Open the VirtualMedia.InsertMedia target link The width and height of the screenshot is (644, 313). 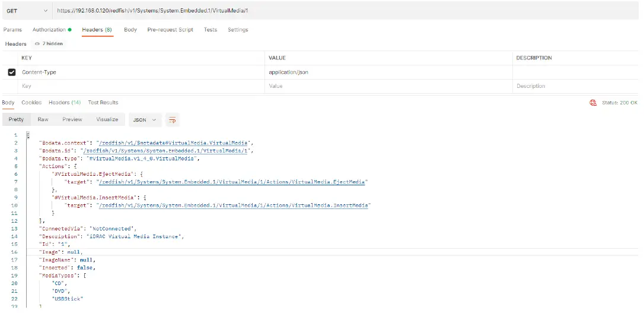point(234,205)
